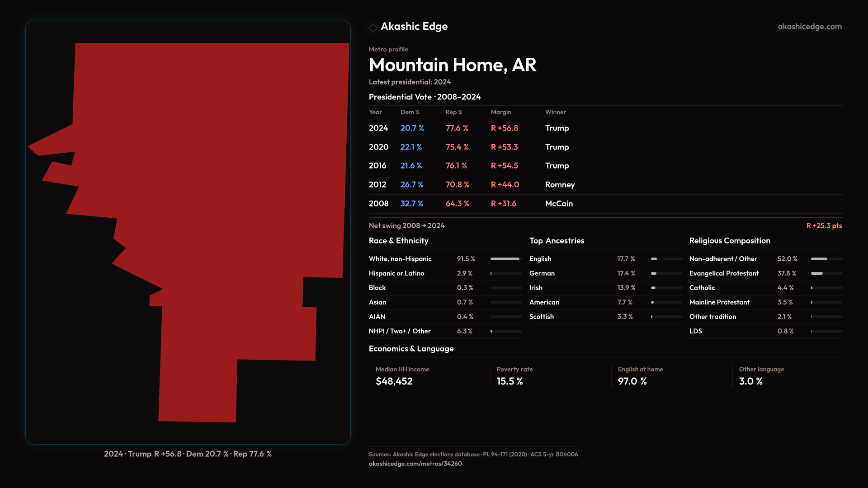Click the Mountain Home, AR title
868x488 pixels.
click(453, 65)
